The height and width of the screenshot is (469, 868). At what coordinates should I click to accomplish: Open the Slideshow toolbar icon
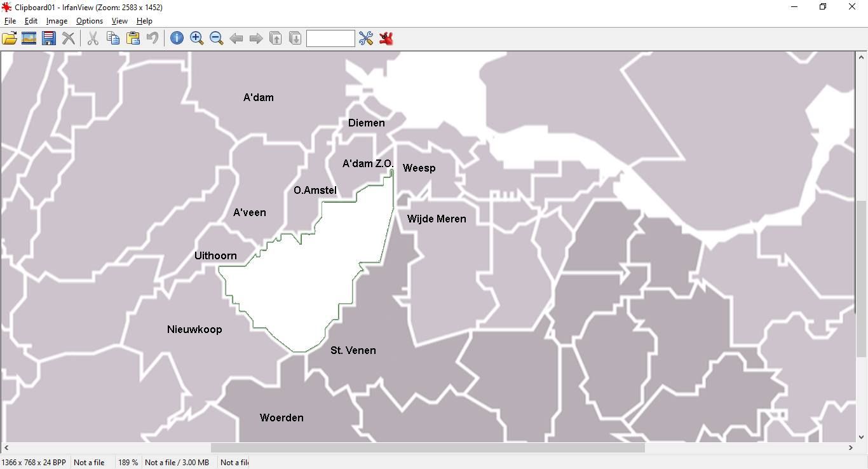(x=29, y=38)
